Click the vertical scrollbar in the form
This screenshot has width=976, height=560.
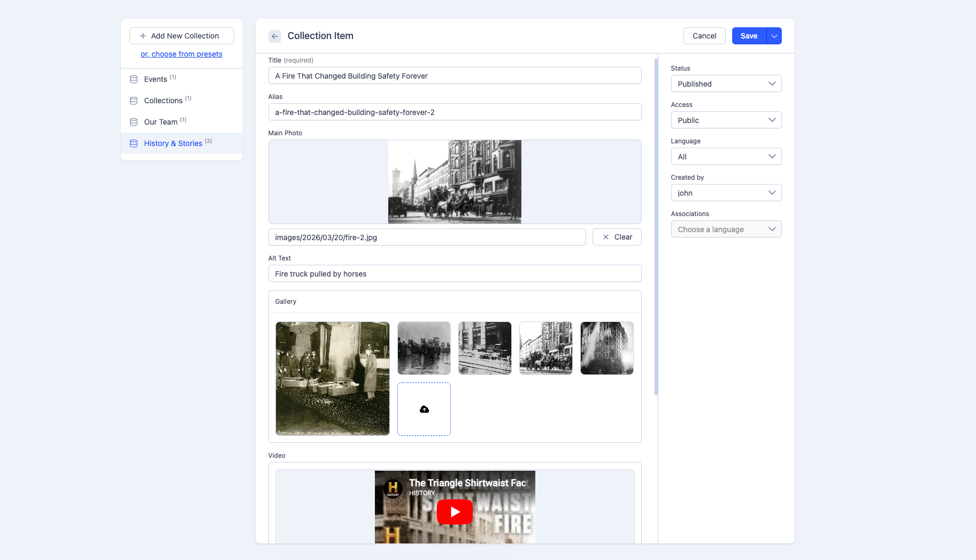click(x=656, y=227)
